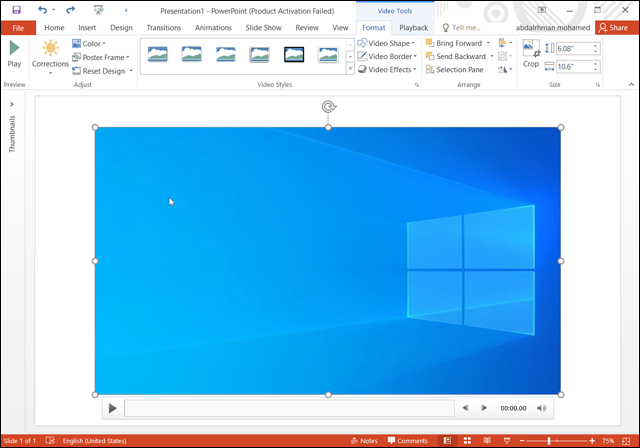
Task: Redo the last action
Action: click(x=71, y=10)
